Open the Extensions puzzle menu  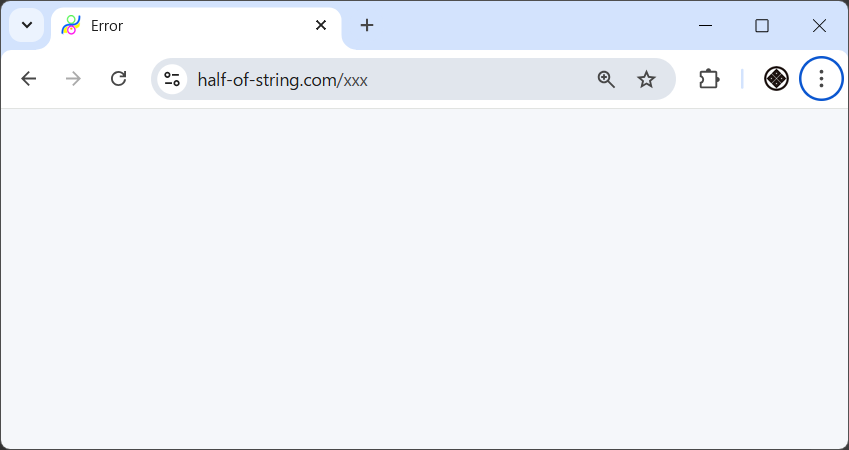709,79
